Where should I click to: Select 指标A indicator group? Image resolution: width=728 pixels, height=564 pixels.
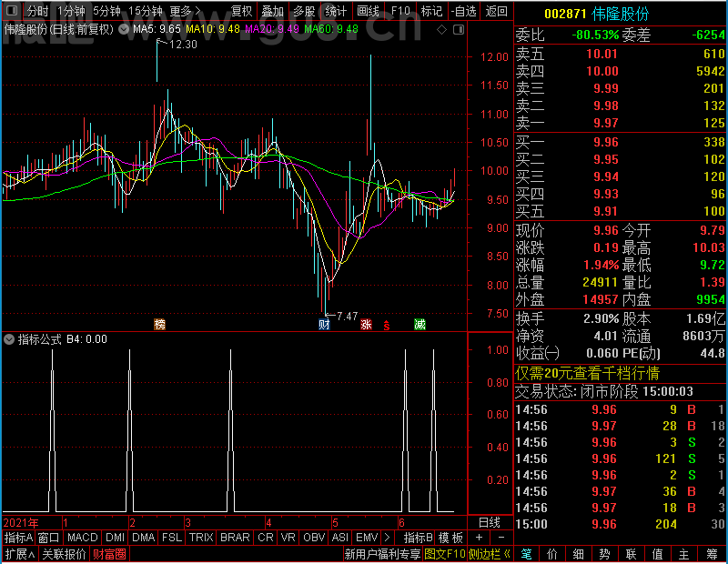(18, 538)
